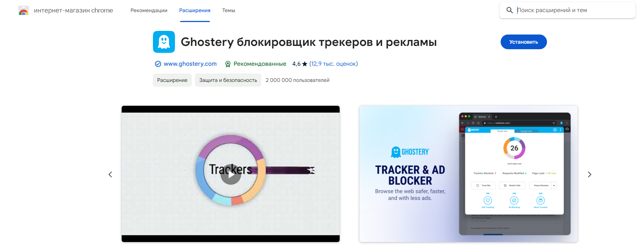Click the search magnifier icon
644x249 pixels.
click(509, 10)
